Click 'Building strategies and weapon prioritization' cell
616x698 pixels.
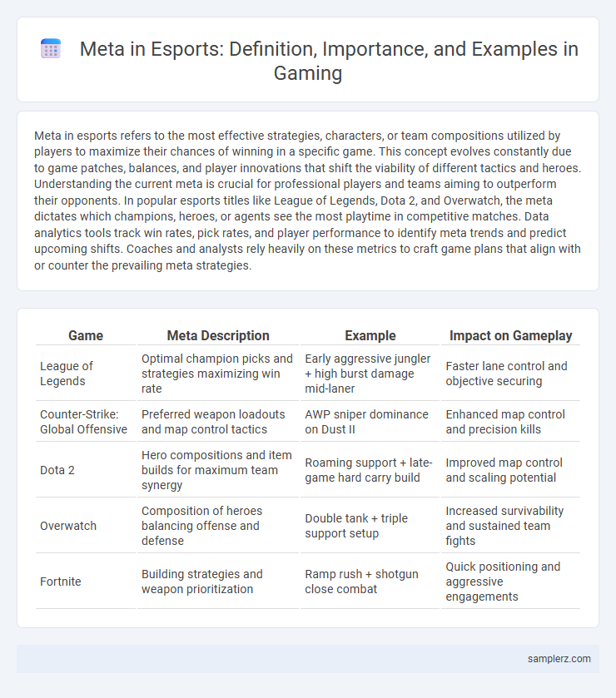tap(218, 582)
